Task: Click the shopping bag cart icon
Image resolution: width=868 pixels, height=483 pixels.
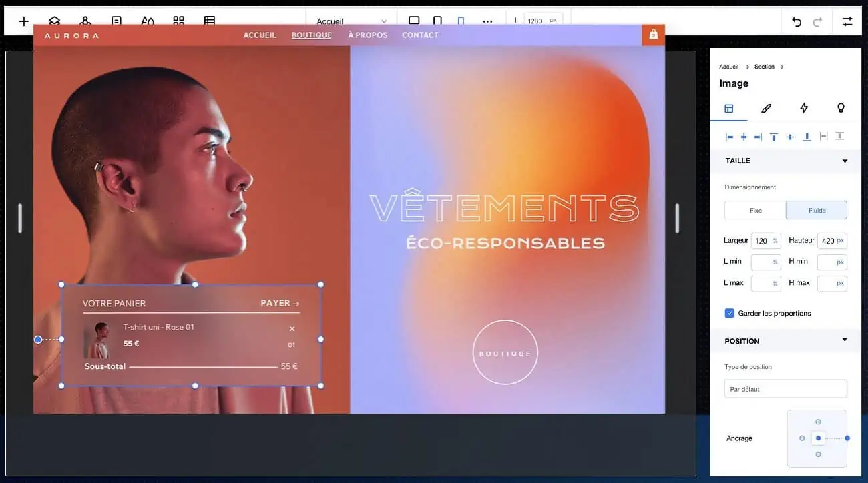Action: click(653, 35)
